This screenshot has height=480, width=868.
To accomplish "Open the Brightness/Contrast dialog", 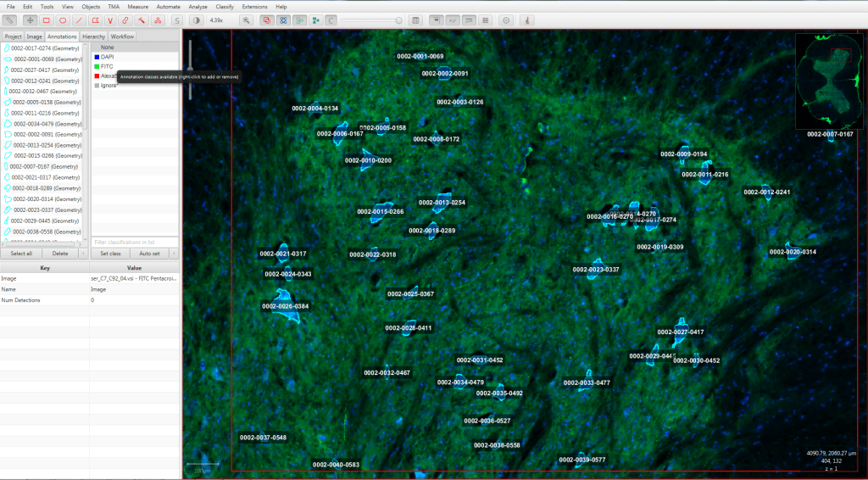I will point(196,20).
